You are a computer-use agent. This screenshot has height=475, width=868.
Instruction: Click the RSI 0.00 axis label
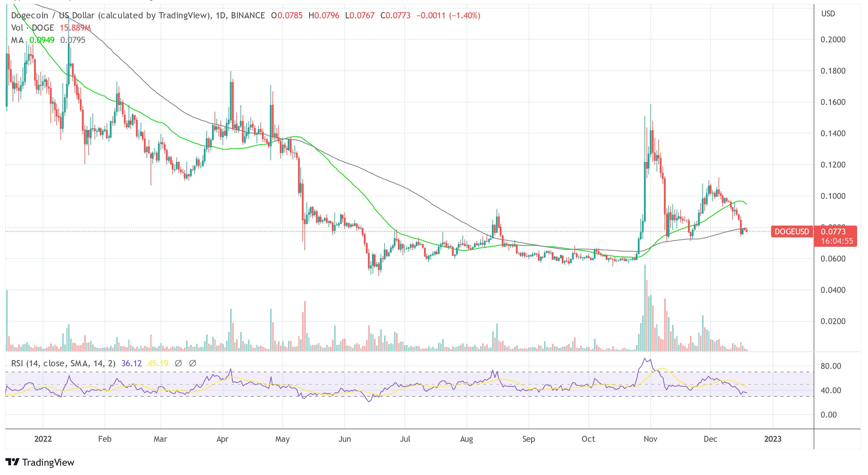pyautogui.click(x=828, y=415)
